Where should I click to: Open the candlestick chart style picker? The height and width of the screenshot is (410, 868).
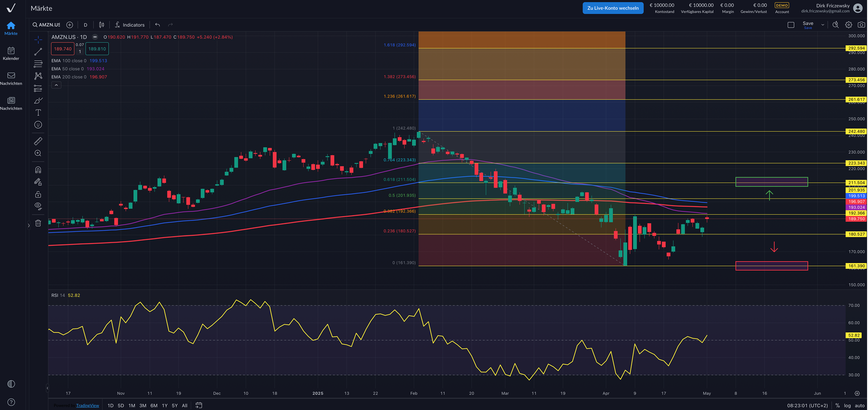[101, 25]
